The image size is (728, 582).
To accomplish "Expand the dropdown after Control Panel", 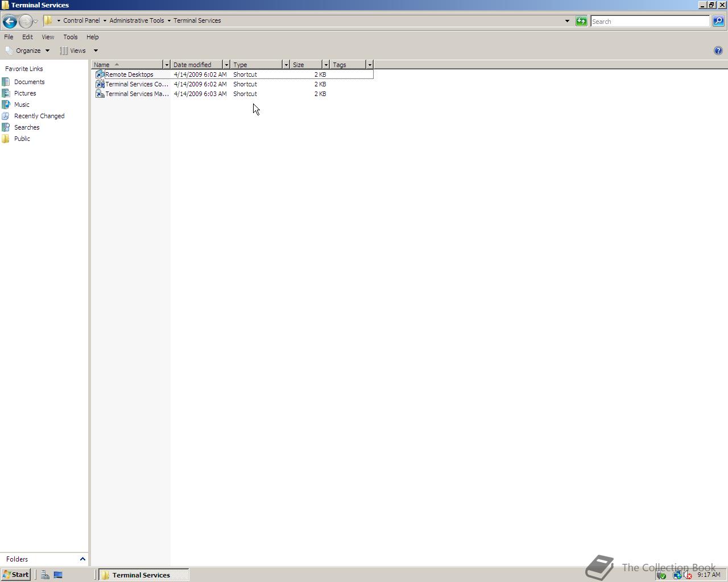I will (105, 21).
